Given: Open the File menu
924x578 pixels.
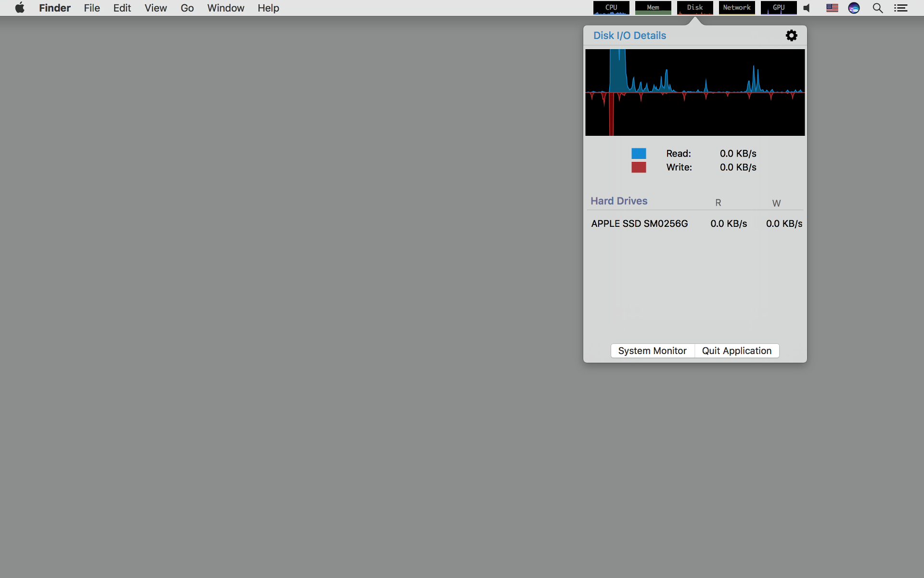Looking at the screenshot, I should (91, 8).
